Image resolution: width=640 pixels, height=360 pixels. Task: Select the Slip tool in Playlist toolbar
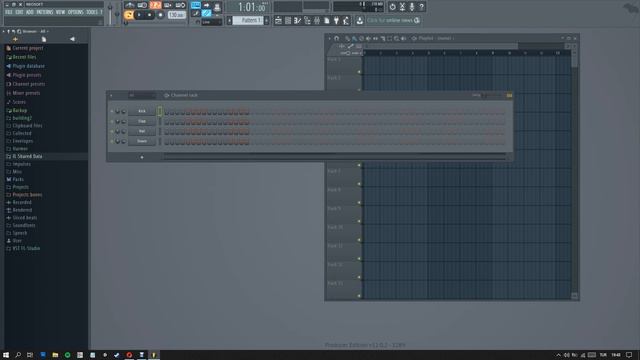[x=375, y=38]
